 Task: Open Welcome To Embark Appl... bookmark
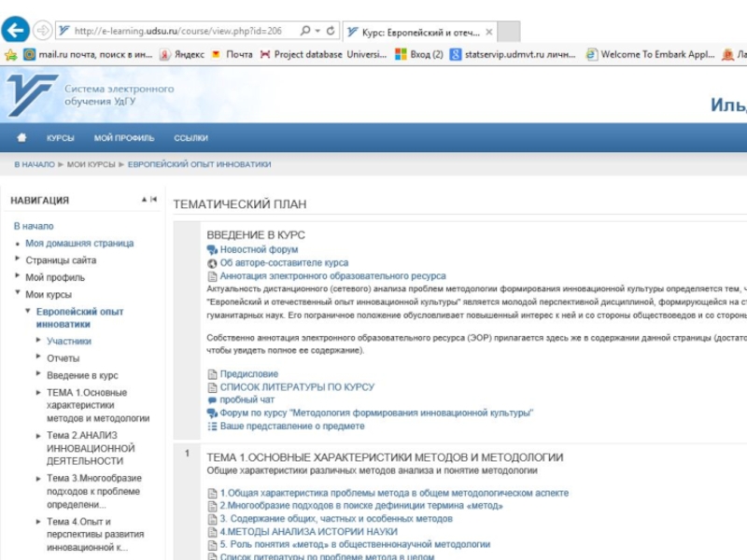pos(650,55)
